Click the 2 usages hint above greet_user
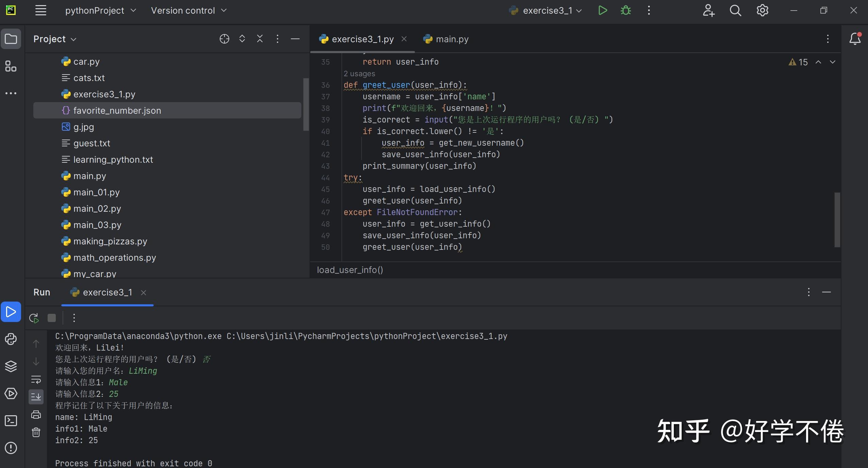 point(359,74)
